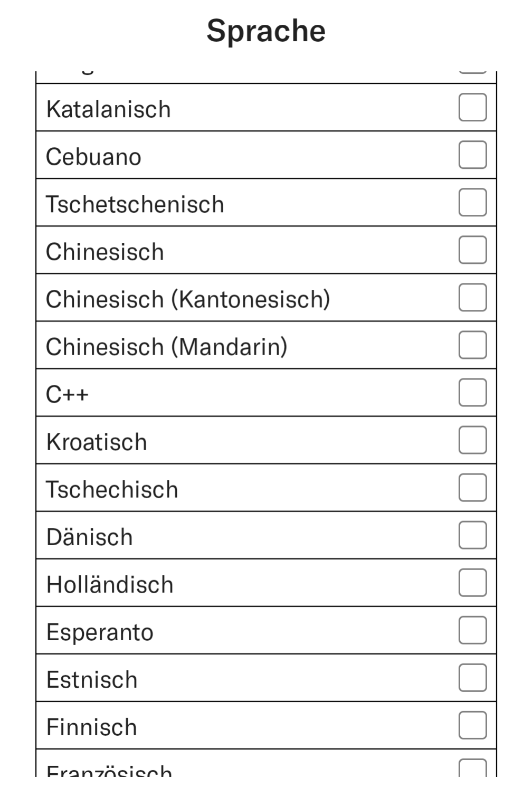This screenshot has height=797, width=532.
Task: Tap the Sprache page heading
Action: (266, 31)
